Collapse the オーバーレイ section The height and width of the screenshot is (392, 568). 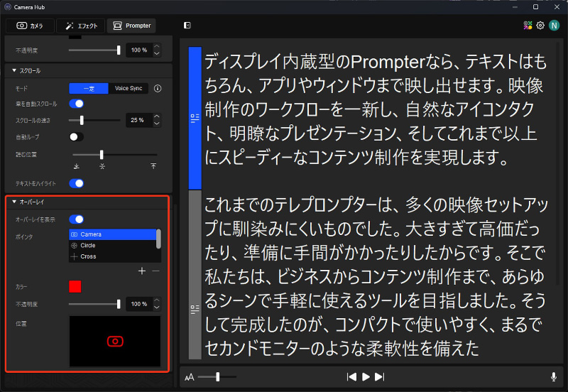(14, 202)
